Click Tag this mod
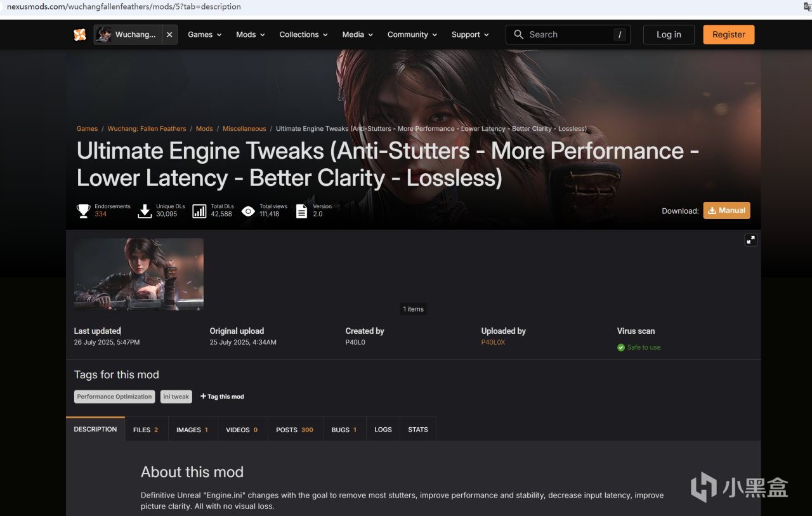812x516 pixels. click(222, 397)
